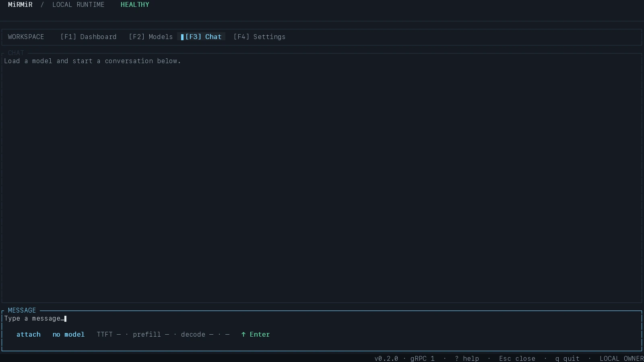Viewport: 644px width, 362px height.
Task: Click the MiRMiR title text
Action: coord(20,4)
